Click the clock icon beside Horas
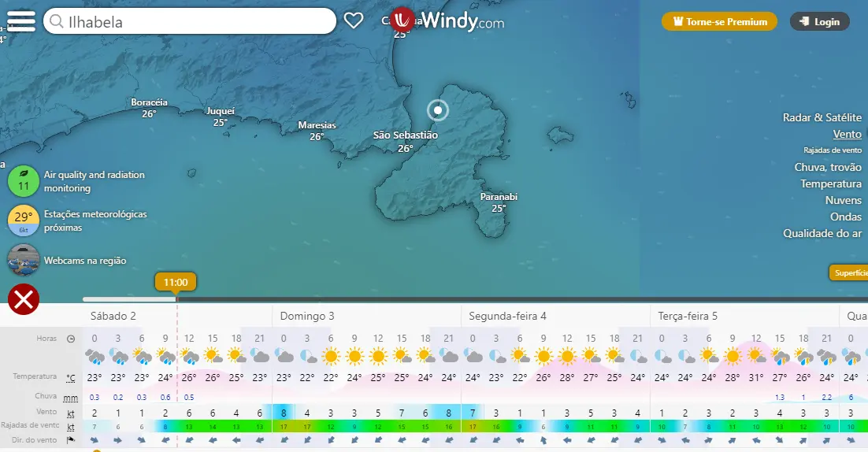The image size is (868, 452). [71, 339]
